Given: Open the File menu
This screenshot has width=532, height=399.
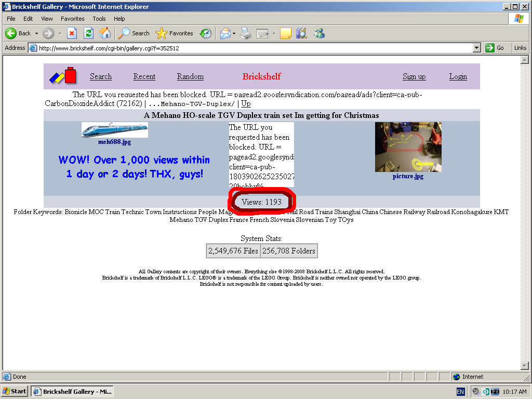Looking at the screenshot, I should coord(11,19).
